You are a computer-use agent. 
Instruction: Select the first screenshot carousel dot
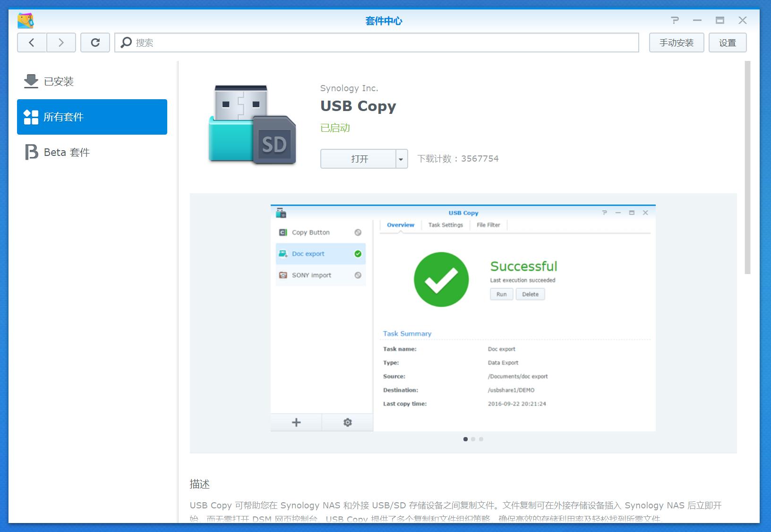point(465,439)
